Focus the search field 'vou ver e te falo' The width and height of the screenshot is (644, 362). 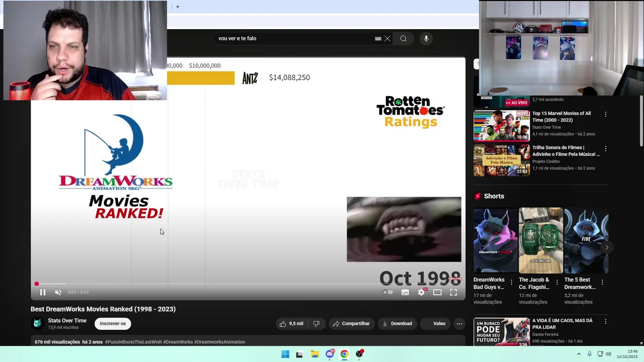point(294,39)
